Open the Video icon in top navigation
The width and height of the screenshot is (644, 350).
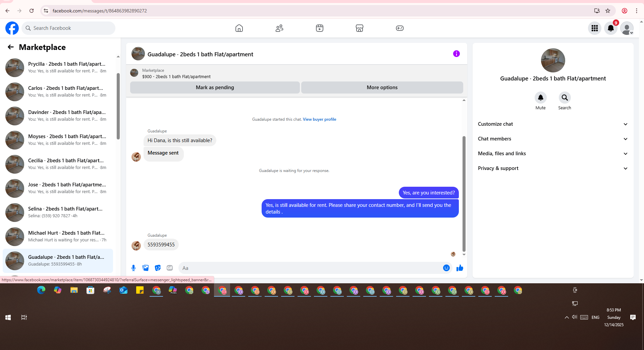tap(320, 28)
